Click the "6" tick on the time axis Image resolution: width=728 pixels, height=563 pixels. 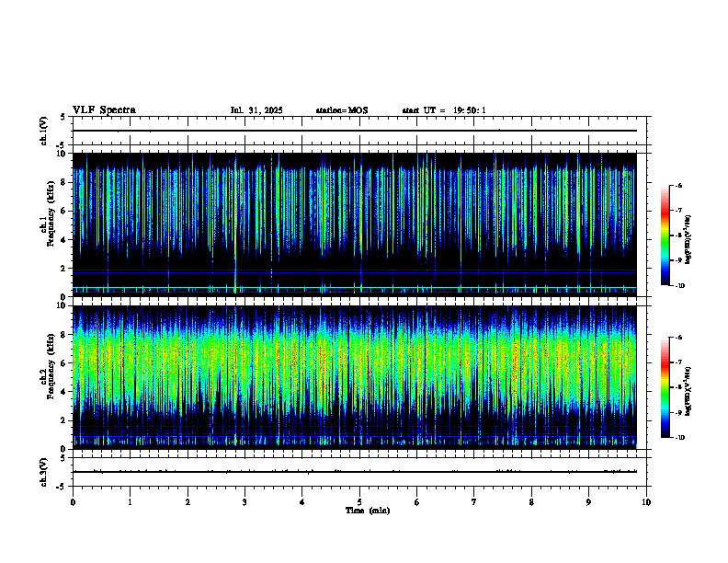pyautogui.click(x=416, y=502)
